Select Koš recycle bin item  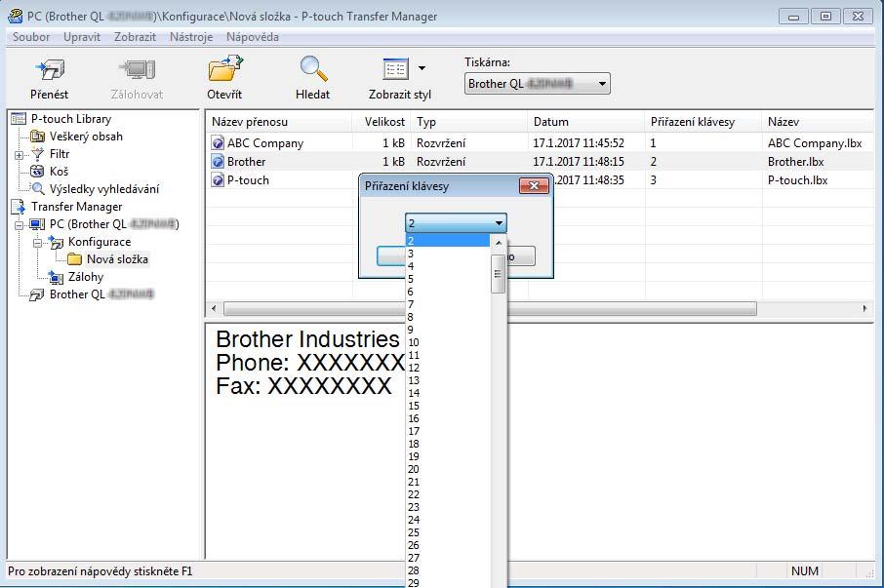(59, 172)
